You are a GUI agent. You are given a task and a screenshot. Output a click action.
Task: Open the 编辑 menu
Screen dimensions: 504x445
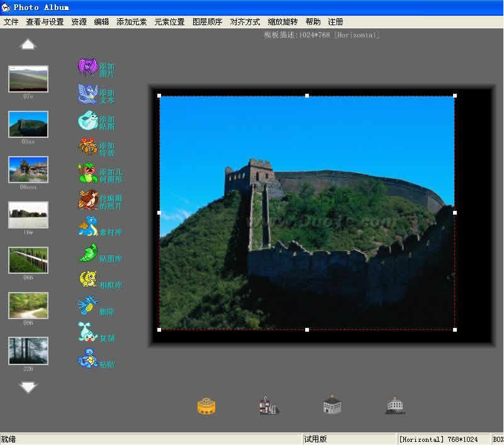(101, 22)
